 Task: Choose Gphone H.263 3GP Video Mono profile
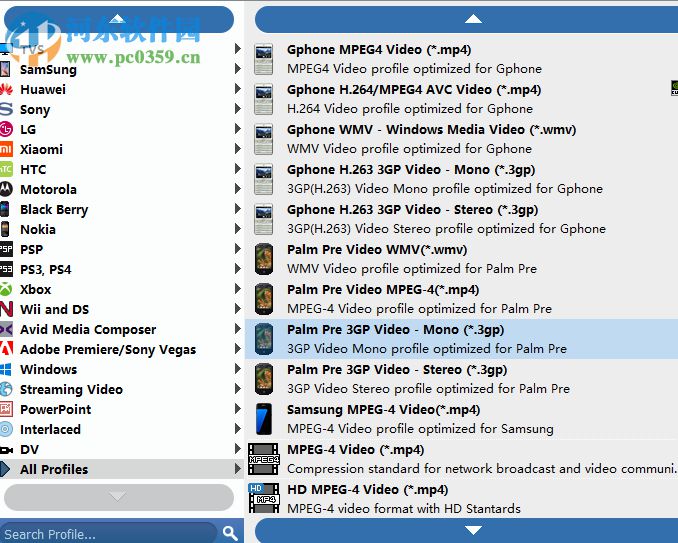[x=461, y=179]
